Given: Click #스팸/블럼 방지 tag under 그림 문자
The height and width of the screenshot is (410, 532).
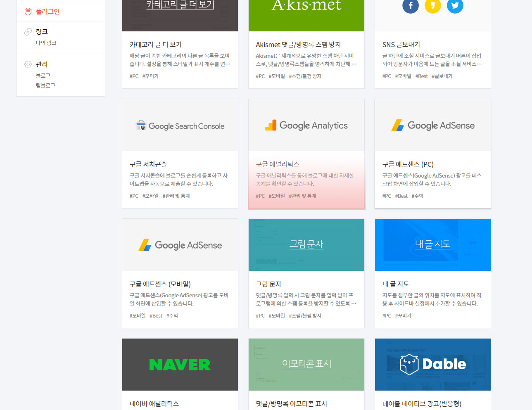Looking at the screenshot, I should pyautogui.click(x=305, y=316).
